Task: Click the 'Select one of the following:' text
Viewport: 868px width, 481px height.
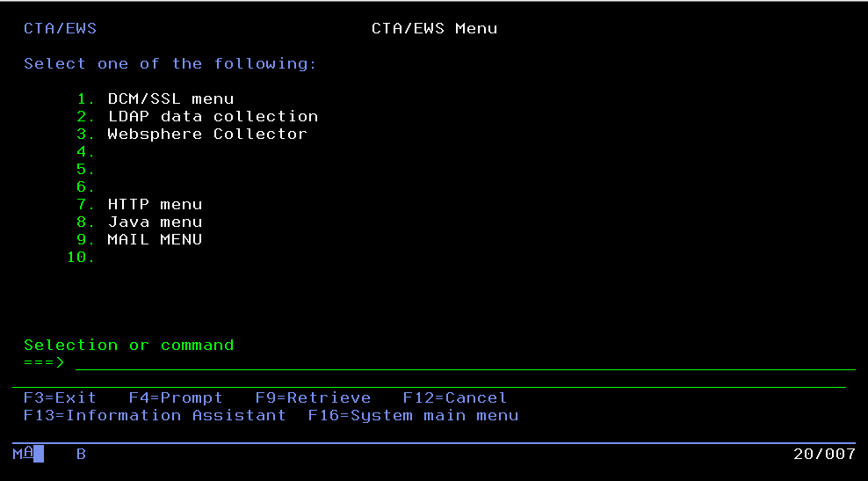Action: click(x=170, y=64)
